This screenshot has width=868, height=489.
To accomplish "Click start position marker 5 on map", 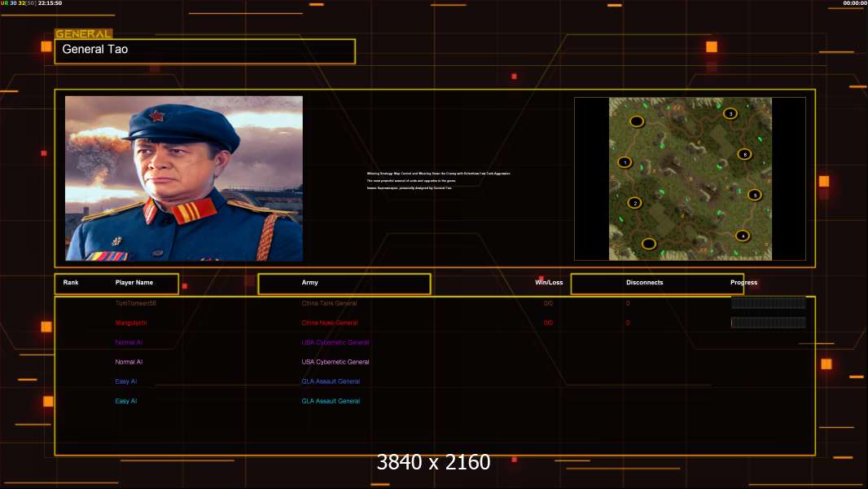I will (754, 195).
